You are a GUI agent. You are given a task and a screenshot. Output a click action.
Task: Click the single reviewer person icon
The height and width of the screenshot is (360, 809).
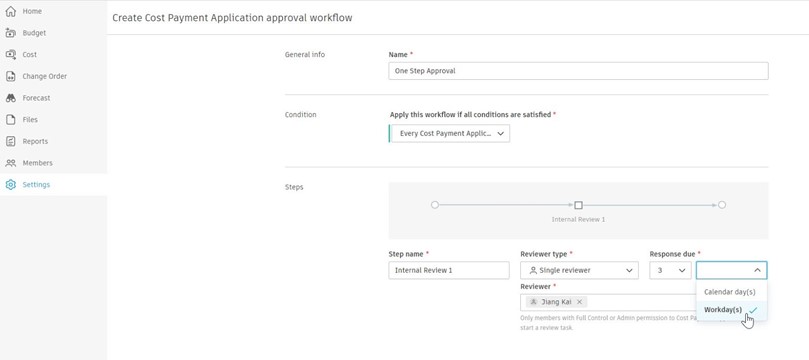click(x=533, y=270)
